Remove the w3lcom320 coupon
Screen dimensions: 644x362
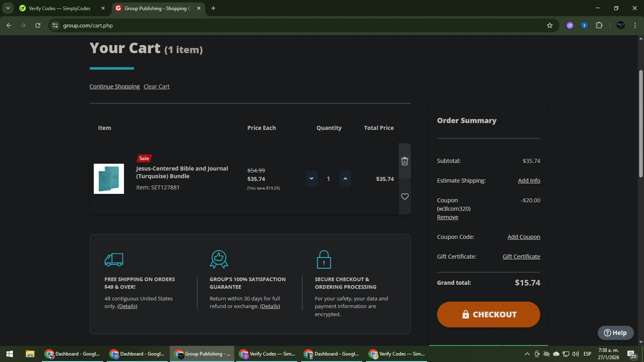click(447, 217)
